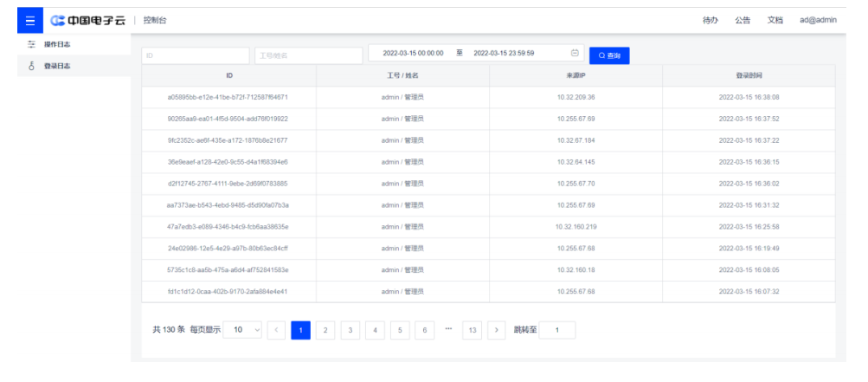Open 操作日志 in the sidebar

(56, 43)
